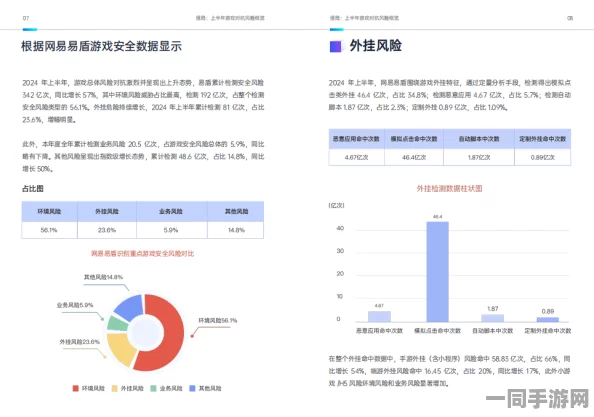Click the donut callout 其他风险14.8%
Screen dimensions: 594x417
tap(103, 277)
